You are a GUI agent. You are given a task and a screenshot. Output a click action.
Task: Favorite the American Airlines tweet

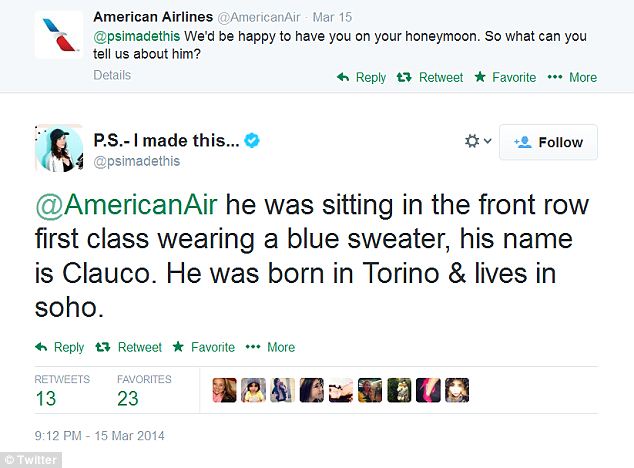tap(508, 77)
